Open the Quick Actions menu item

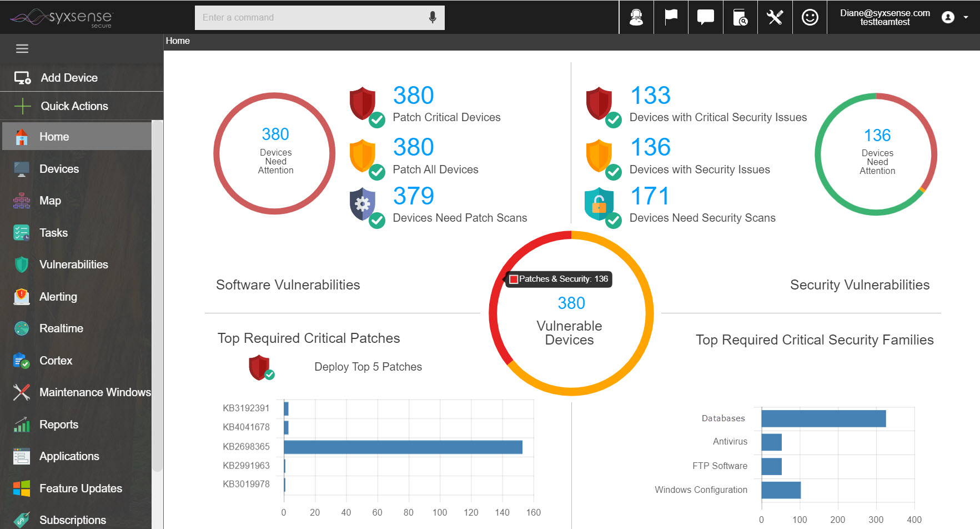(x=74, y=106)
